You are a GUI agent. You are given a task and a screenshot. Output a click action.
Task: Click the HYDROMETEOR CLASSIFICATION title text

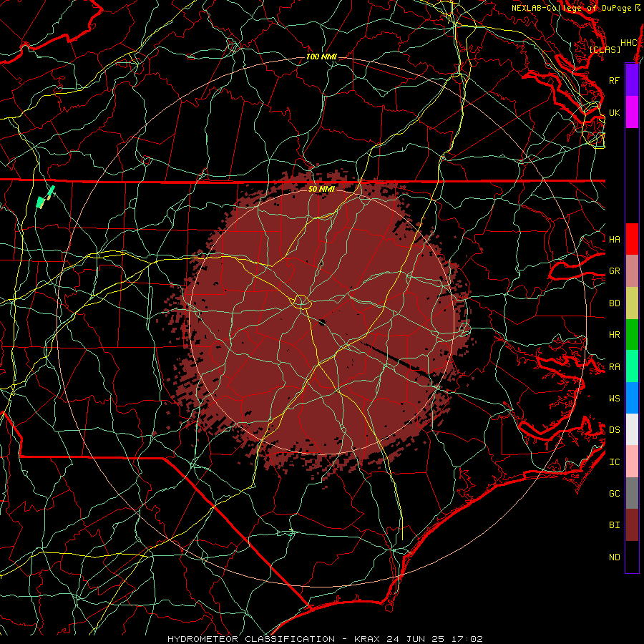click(x=251, y=639)
